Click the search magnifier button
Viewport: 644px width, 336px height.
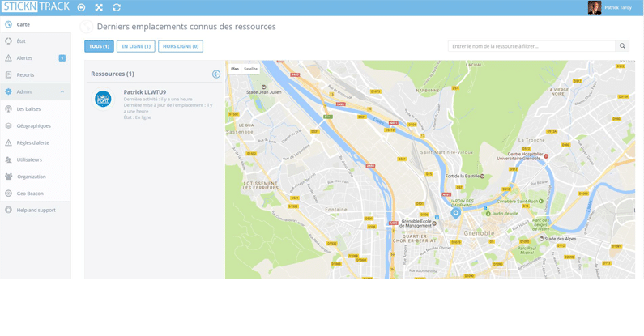click(x=623, y=46)
